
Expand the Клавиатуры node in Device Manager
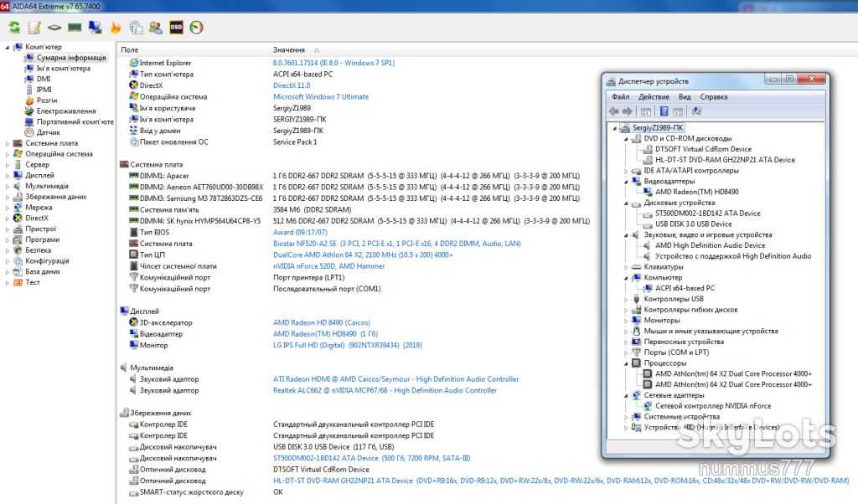(x=626, y=267)
